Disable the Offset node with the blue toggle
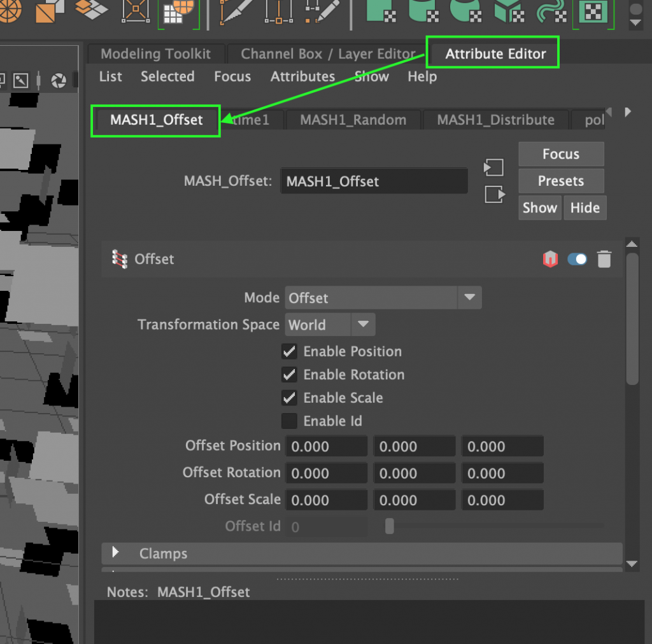This screenshot has height=644, width=652. click(577, 259)
